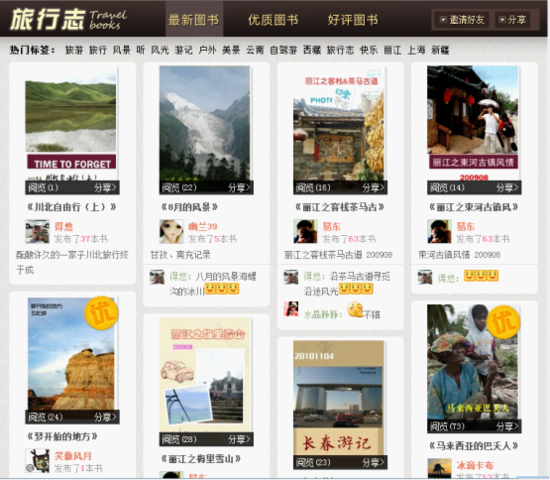This screenshot has width=550, height=480.
Task: Select the 丽江 hot tag
Action: tap(392, 50)
